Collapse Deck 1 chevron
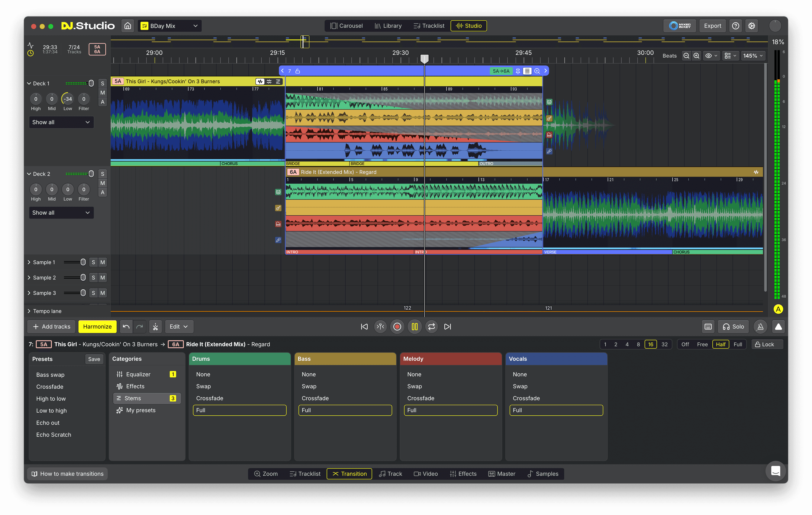This screenshot has width=812, height=515. coord(29,83)
